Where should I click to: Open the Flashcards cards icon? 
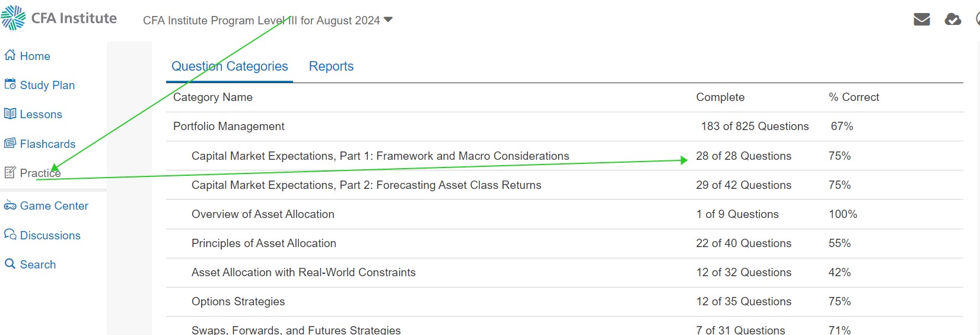[9, 143]
